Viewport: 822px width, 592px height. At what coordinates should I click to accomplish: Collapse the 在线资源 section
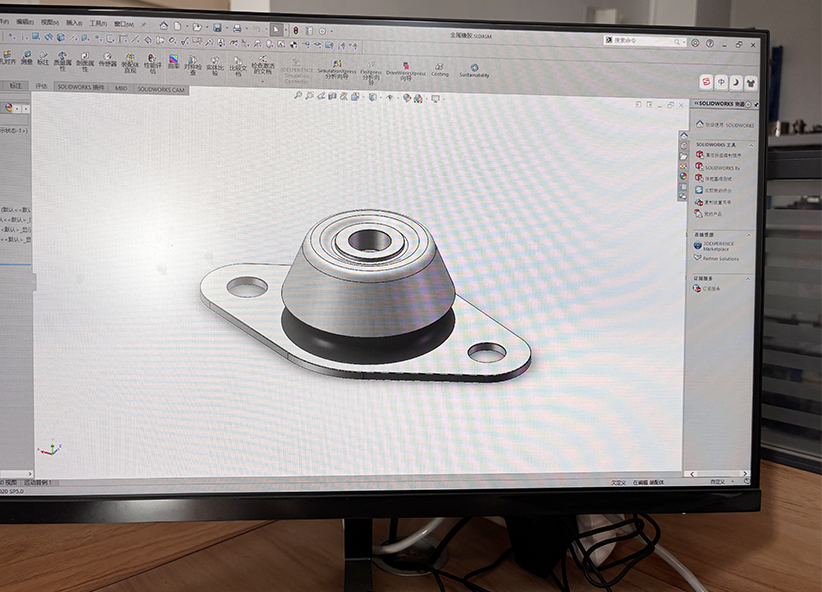[749, 235]
